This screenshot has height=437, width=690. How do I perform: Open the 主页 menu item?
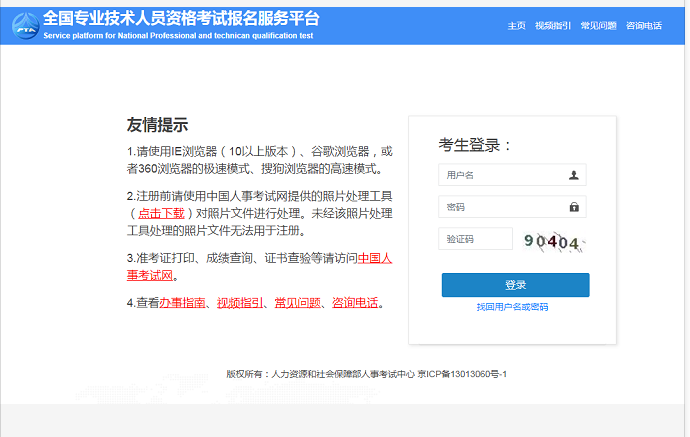pyautogui.click(x=516, y=26)
